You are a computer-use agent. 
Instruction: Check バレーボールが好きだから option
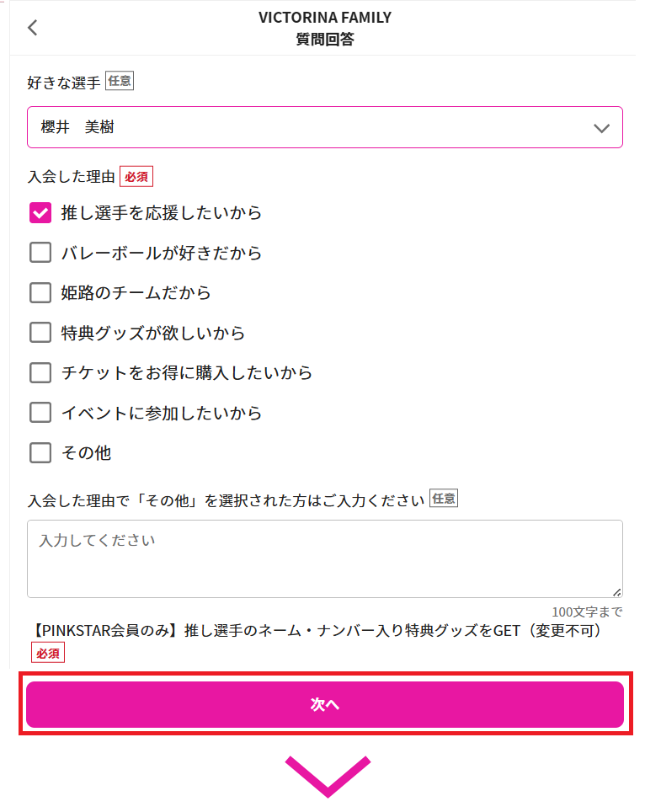40,253
